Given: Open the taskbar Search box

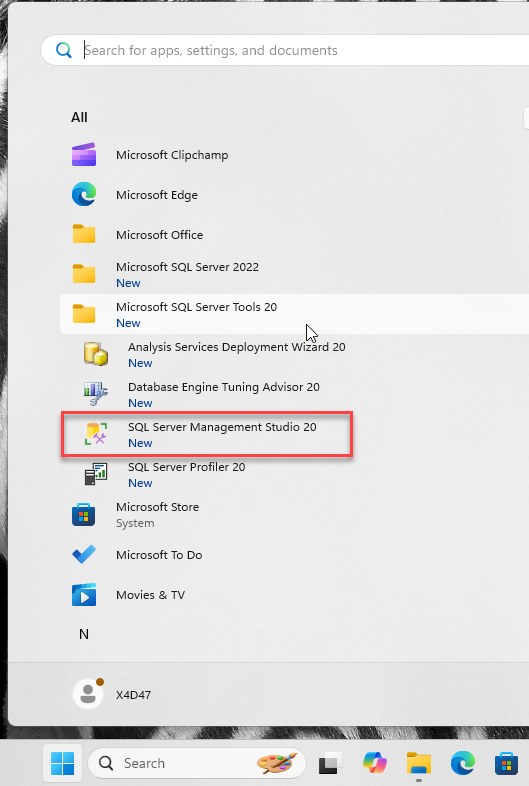Looking at the screenshot, I should 197,763.
